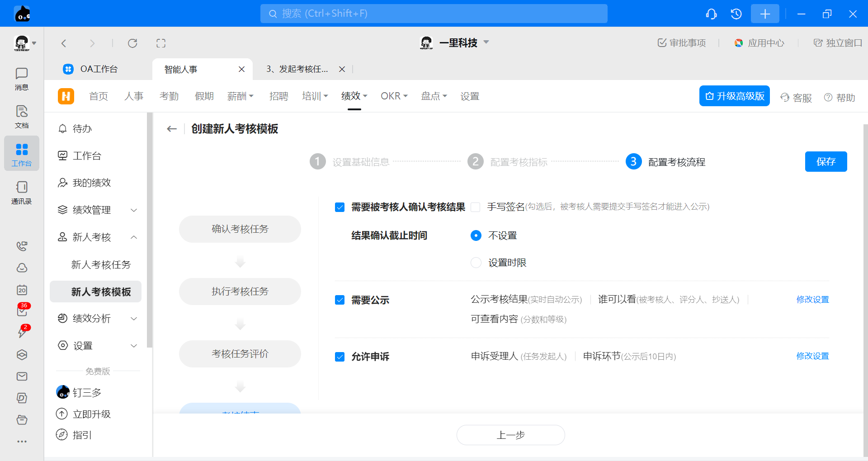Click the back arrow beside 创建新人考核模板

tap(172, 129)
